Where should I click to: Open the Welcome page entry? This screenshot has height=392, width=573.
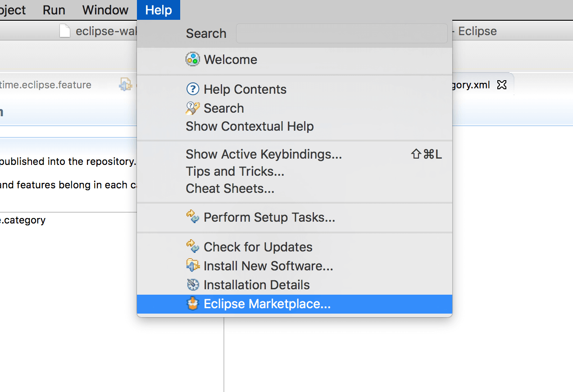(295, 59)
